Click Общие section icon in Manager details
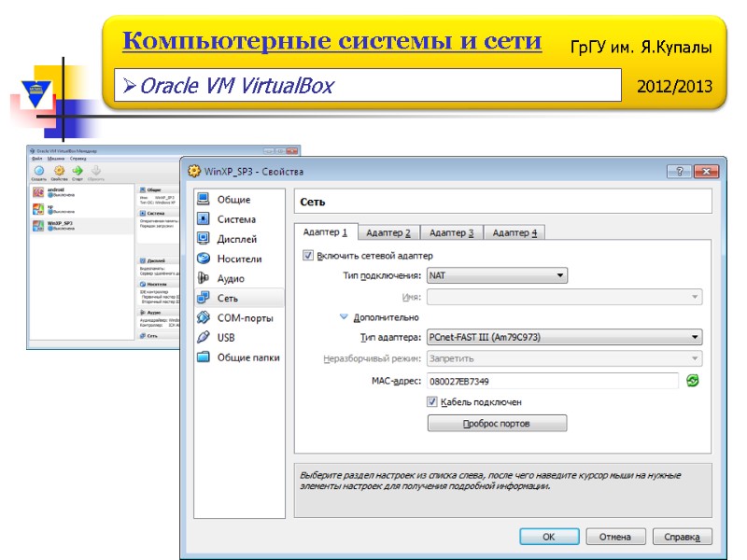 tap(143, 190)
